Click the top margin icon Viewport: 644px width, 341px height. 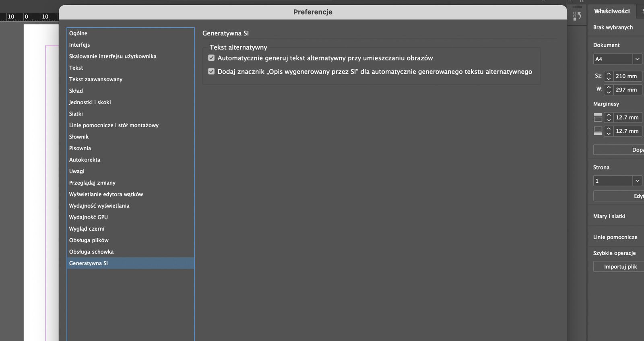[x=598, y=117]
